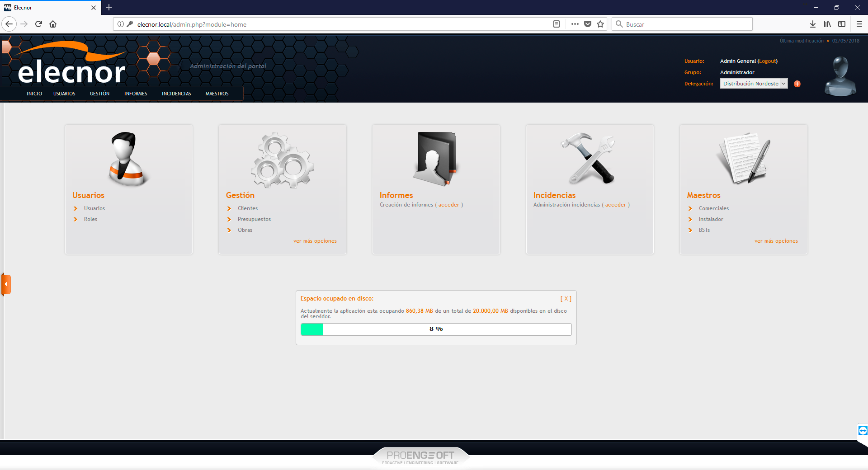Click 'ver más opciones' in Maestros card

776,241
